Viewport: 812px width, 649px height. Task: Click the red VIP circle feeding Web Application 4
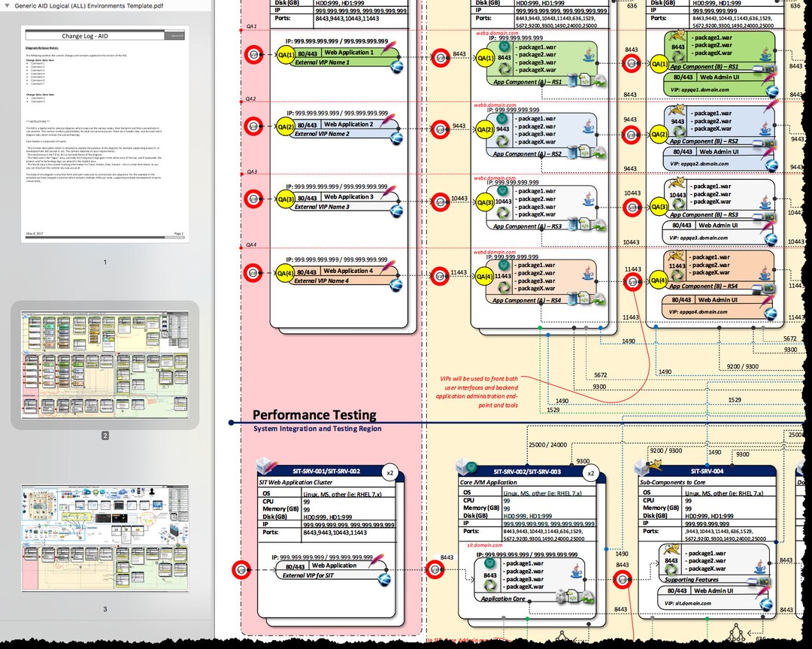(x=253, y=273)
